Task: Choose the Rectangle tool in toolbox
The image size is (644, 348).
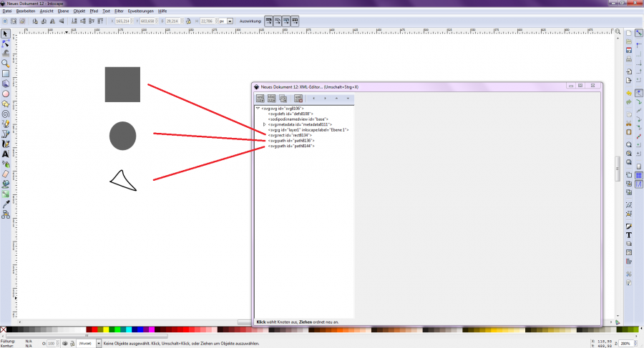Action: point(6,73)
